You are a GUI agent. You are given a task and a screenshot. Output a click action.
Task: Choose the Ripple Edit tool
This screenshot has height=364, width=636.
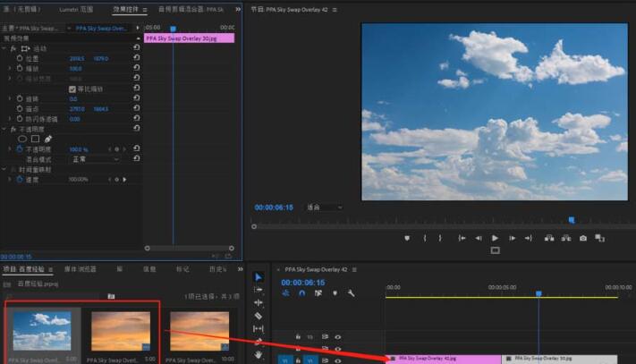pos(259,302)
